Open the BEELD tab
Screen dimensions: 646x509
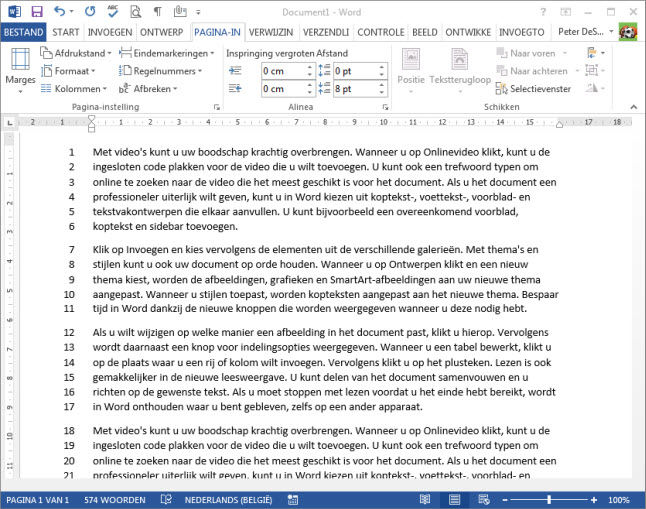425,32
